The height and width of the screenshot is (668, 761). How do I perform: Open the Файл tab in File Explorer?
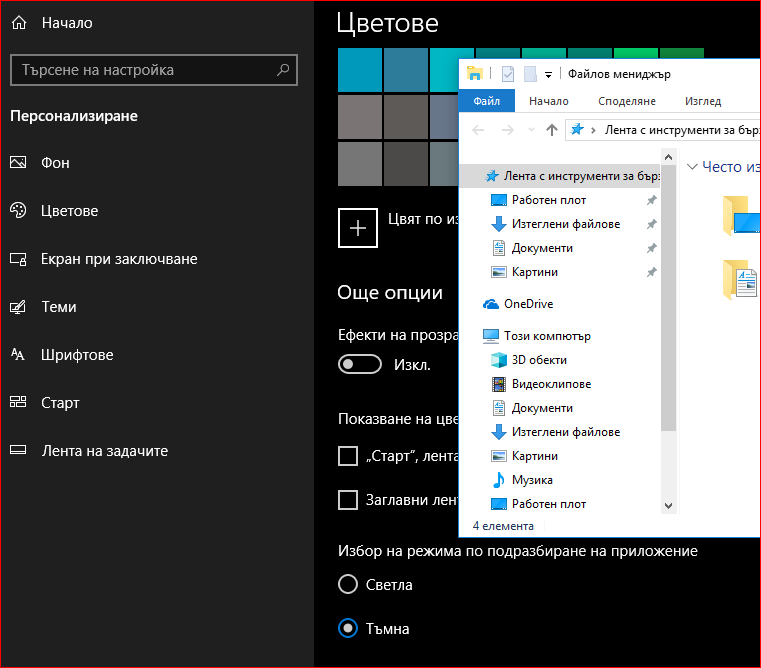click(x=487, y=101)
